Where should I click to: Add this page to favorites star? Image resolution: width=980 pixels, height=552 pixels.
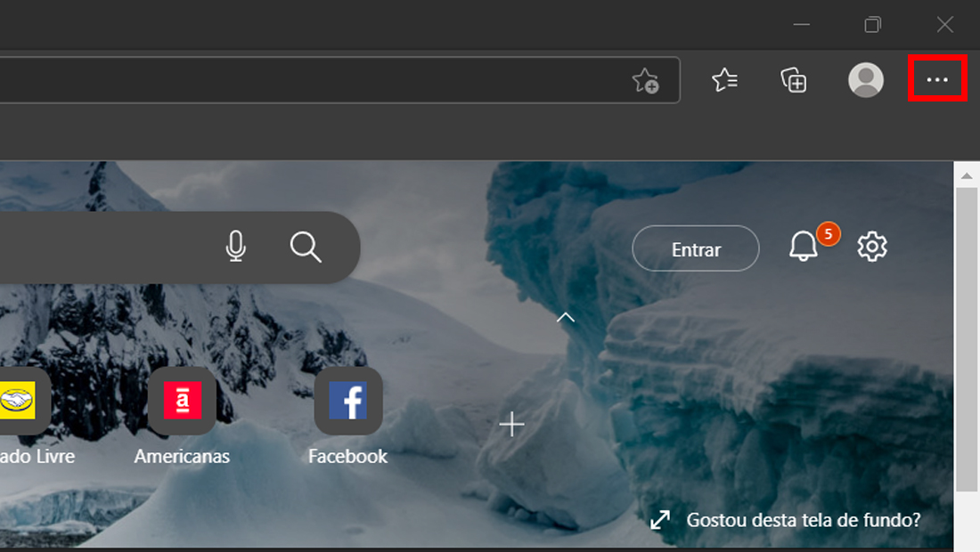point(646,80)
